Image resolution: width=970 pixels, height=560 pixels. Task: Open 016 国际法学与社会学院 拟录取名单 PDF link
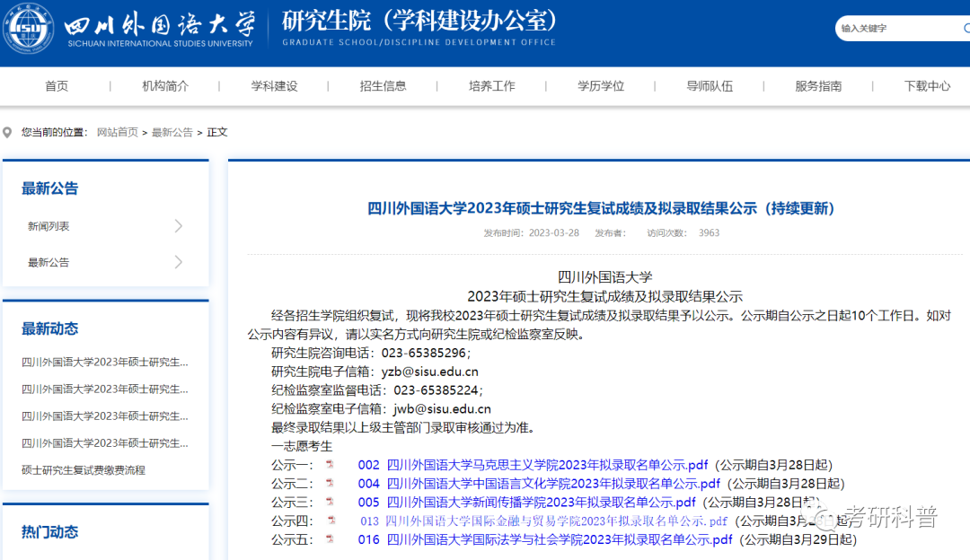[x=545, y=539]
